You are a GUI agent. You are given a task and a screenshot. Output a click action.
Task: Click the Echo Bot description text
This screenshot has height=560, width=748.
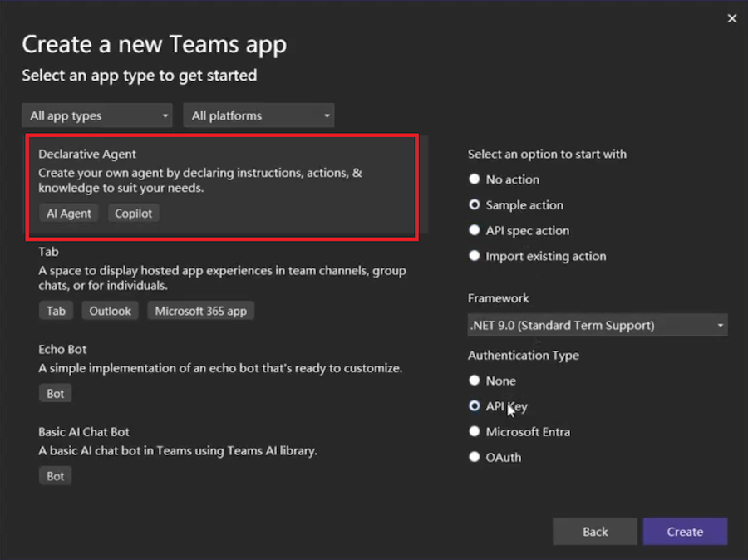click(220, 368)
